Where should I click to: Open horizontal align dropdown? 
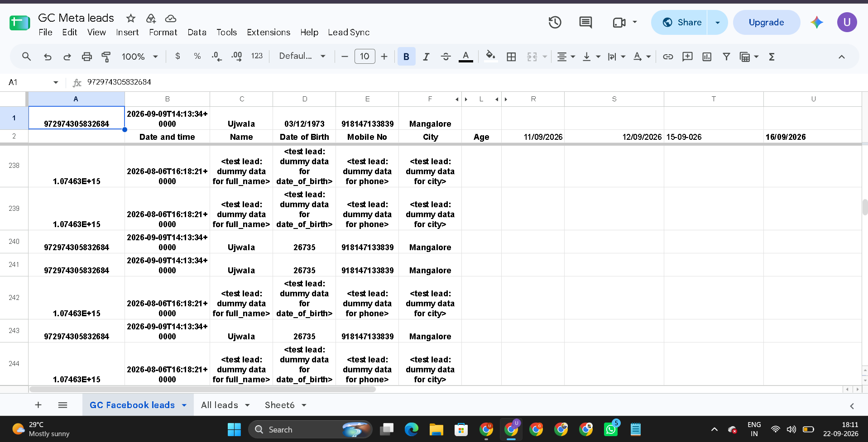click(x=566, y=57)
